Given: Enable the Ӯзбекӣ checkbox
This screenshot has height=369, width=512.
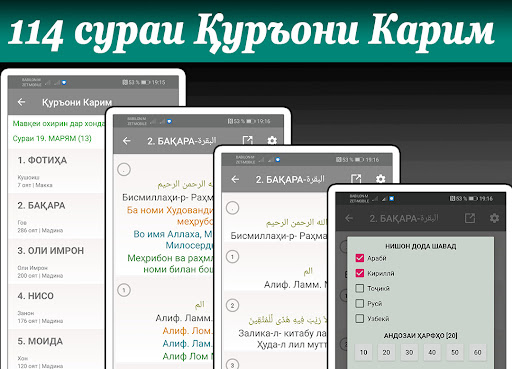Looking at the screenshot, I should pyautogui.click(x=360, y=318).
